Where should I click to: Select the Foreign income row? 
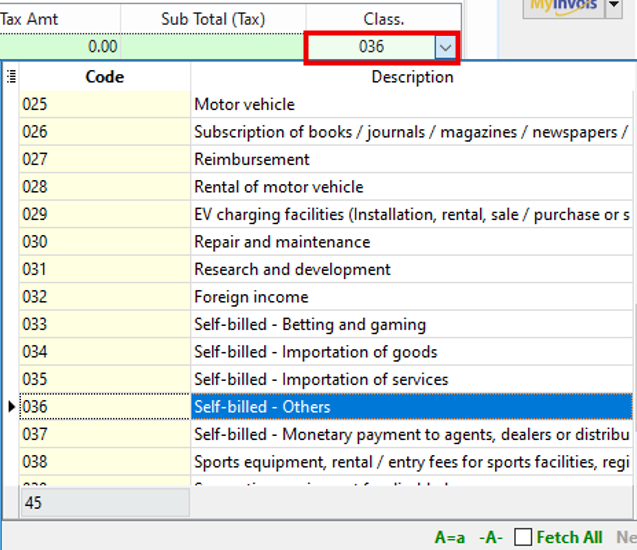click(x=251, y=297)
